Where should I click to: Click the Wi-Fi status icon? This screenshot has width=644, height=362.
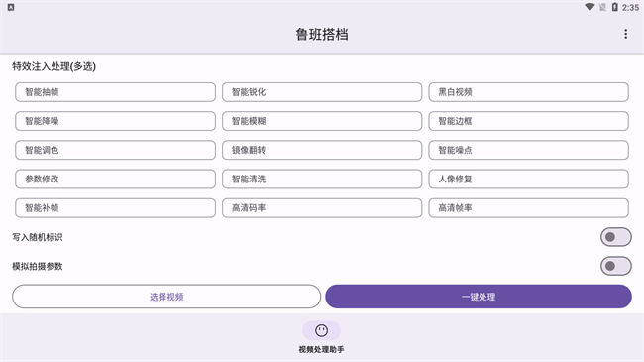click(x=590, y=7)
